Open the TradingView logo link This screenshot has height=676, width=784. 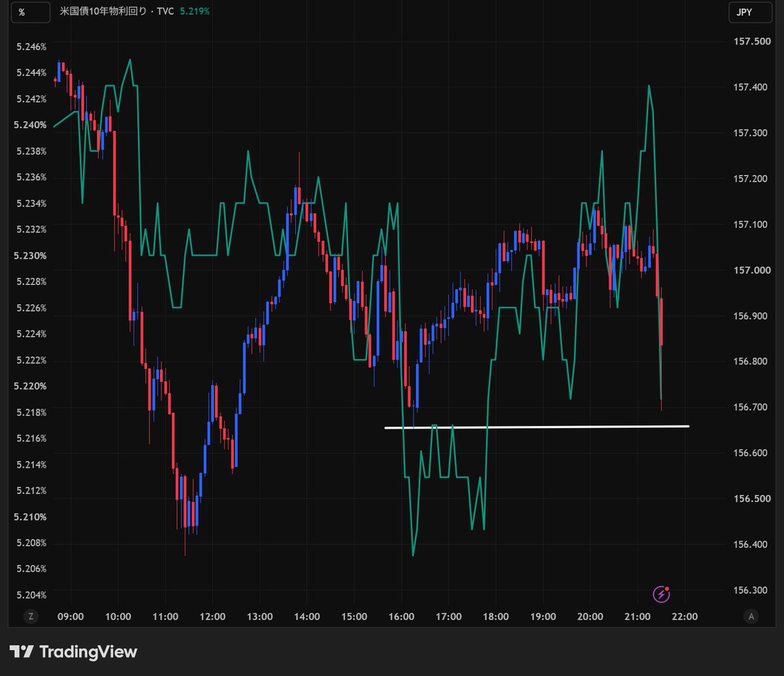(x=74, y=652)
